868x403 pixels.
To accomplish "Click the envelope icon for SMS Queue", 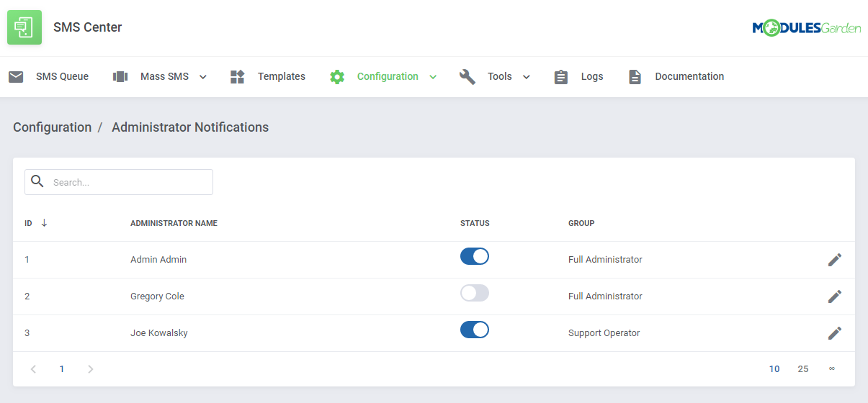I will point(16,76).
